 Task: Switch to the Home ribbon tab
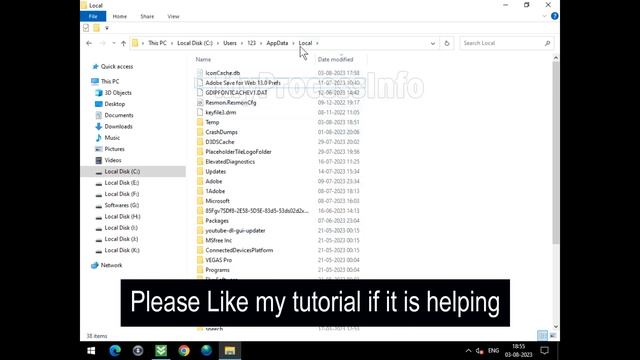click(x=120, y=16)
